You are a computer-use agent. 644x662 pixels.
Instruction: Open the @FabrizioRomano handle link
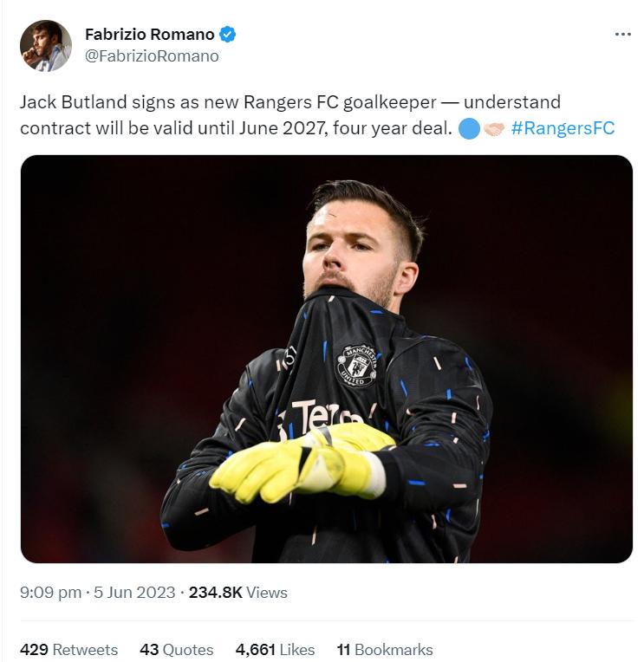[x=152, y=56]
